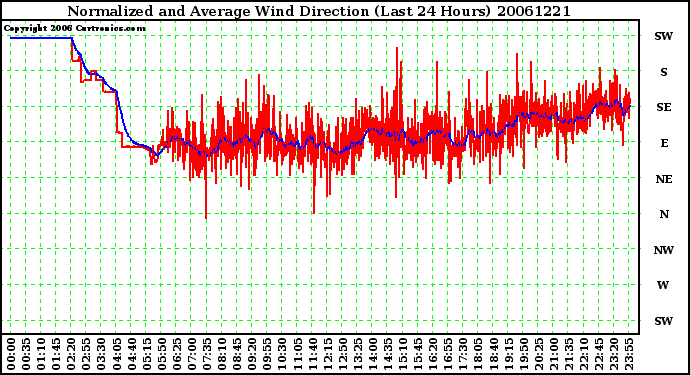
Task: Select the "SE" direction axis label
Action: [664, 107]
